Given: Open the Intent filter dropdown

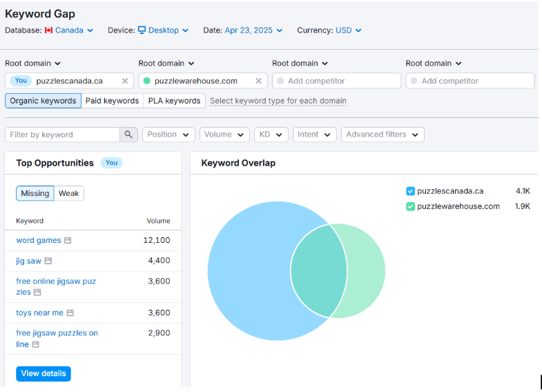Looking at the screenshot, I should (314, 135).
